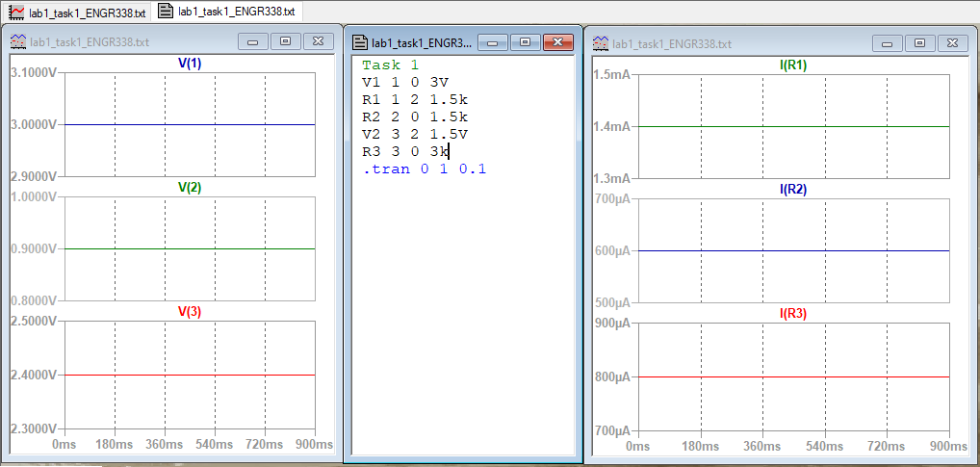Screen dimensions: 980x467
Task: Select the red I(R3) trace label
Action: pos(793,314)
